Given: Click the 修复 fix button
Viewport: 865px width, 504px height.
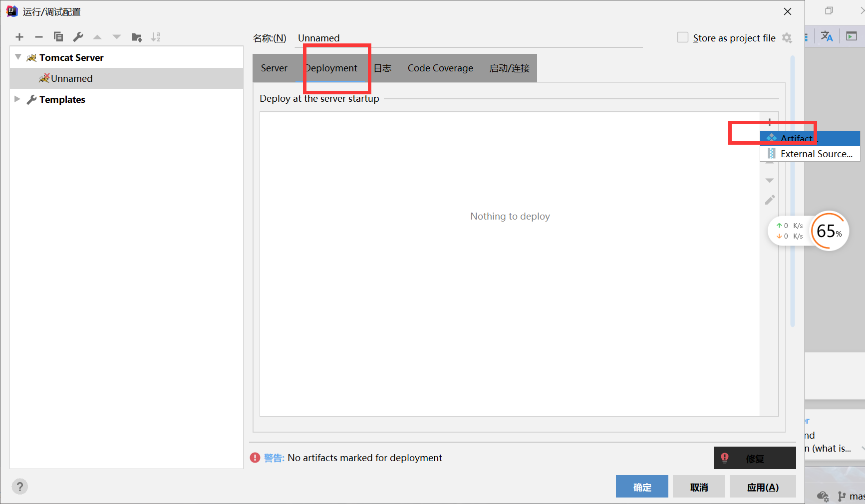Looking at the screenshot, I should coord(755,458).
